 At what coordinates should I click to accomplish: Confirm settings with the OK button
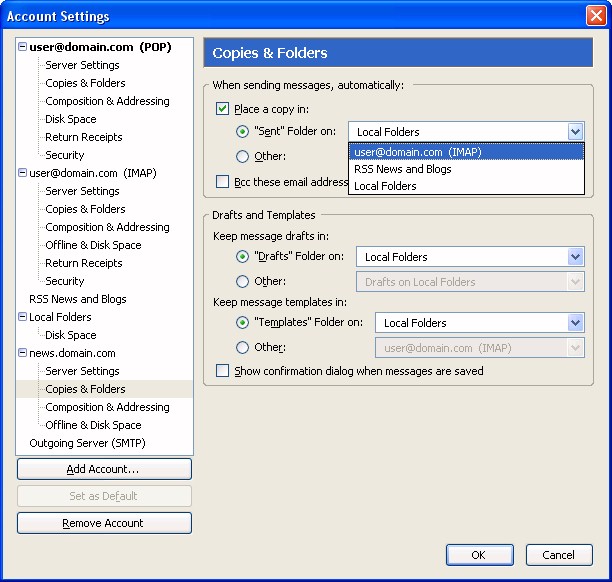point(480,555)
